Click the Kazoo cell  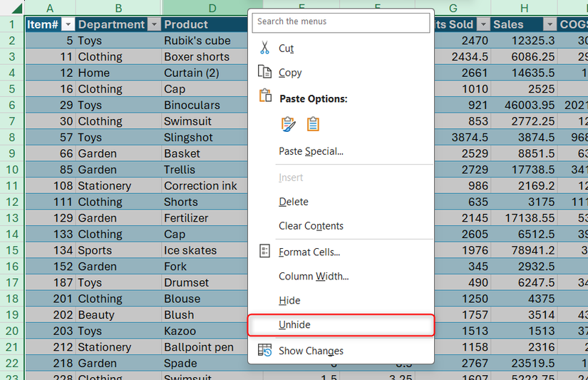205,331
